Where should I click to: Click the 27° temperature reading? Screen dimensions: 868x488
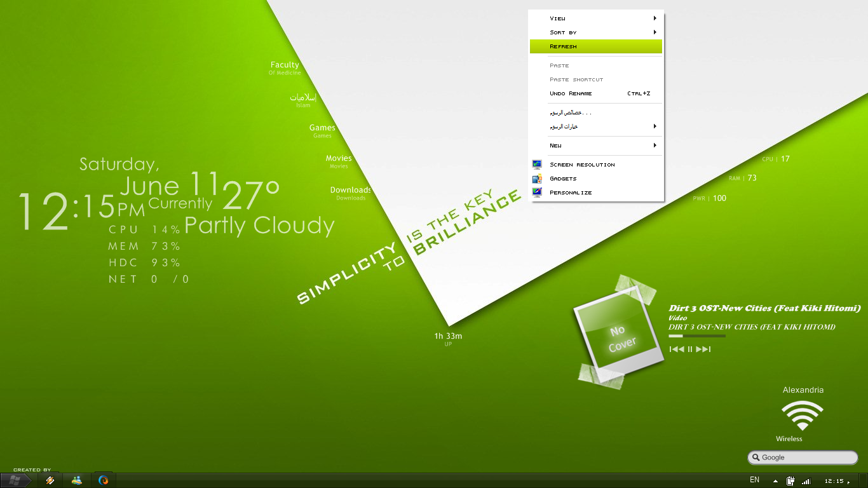click(x=251, y=195)
